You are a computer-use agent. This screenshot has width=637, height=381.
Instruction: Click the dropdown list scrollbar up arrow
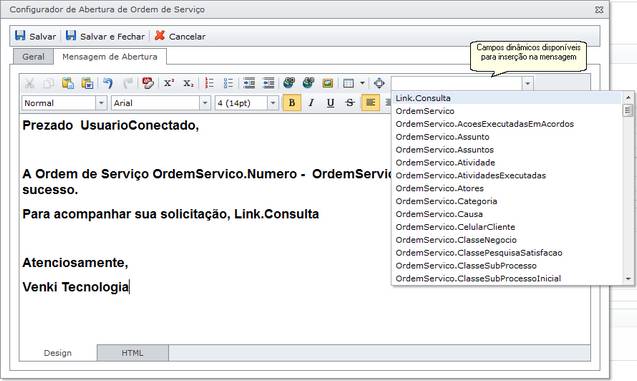[x=628, y=97]
